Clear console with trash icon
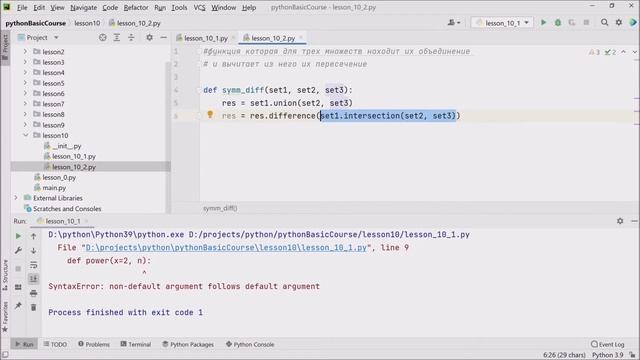The height and width of the screenshot is (360, 640). (x=33, y=307)
